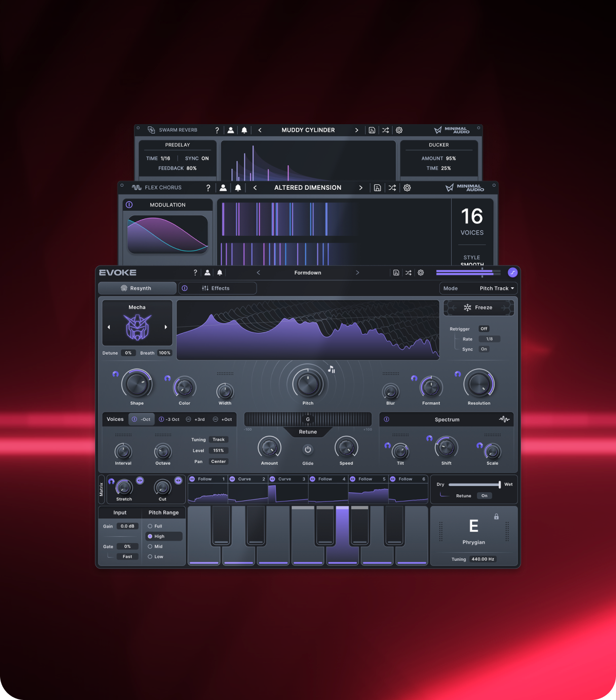
Task: Click the arrows icon next to Stretch knob
Action: [140, 480]
